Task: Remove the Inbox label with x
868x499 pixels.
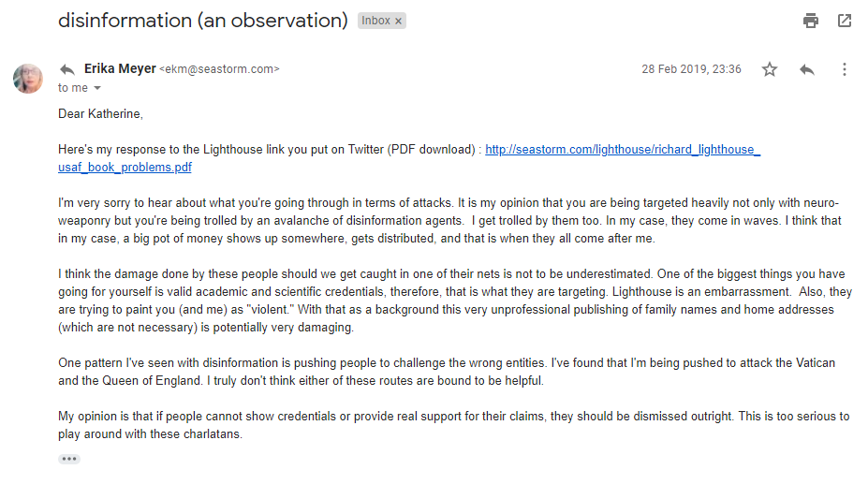Action: (x=398, y=21)
